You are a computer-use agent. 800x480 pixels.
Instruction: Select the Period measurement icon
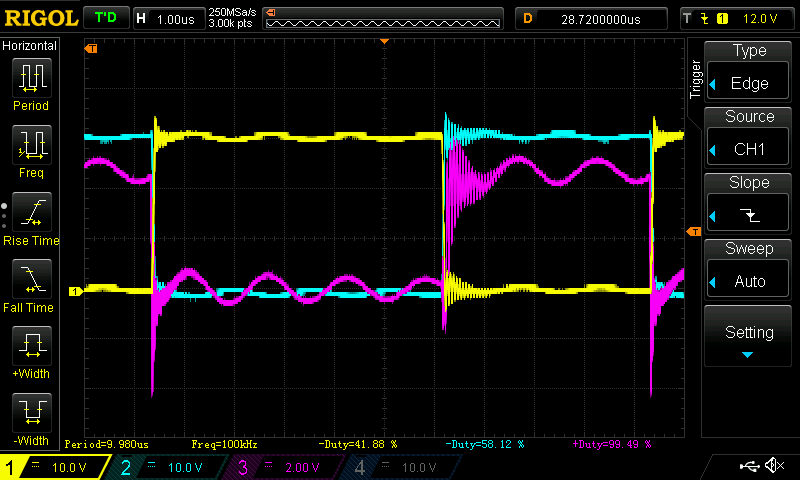coord(32,78)
